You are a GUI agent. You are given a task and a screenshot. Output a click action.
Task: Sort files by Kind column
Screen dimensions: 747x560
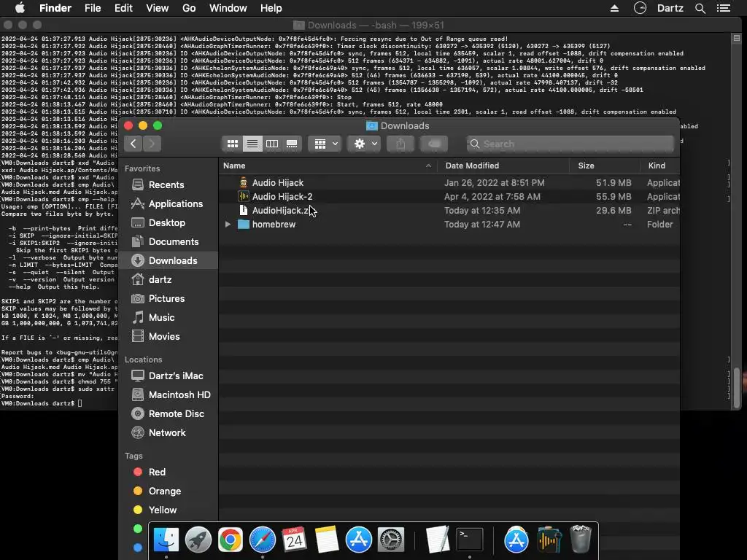(659, 166)
